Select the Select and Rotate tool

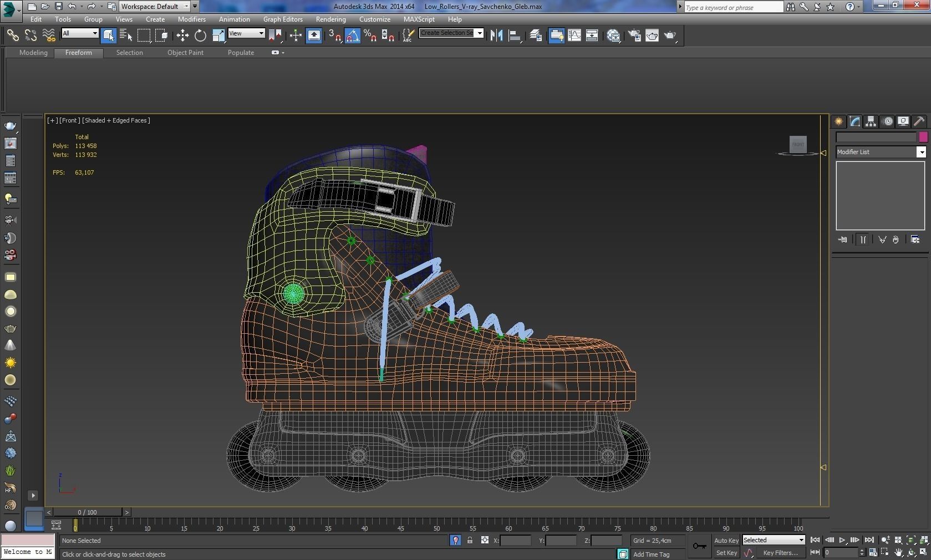click(x=200, y=35)
